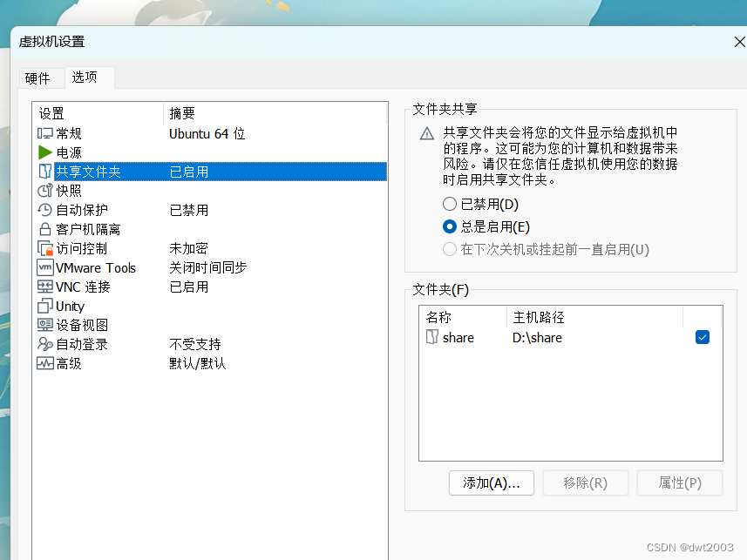Select the 常规 row label
The image size is (747, 560).
pos(69,133)
